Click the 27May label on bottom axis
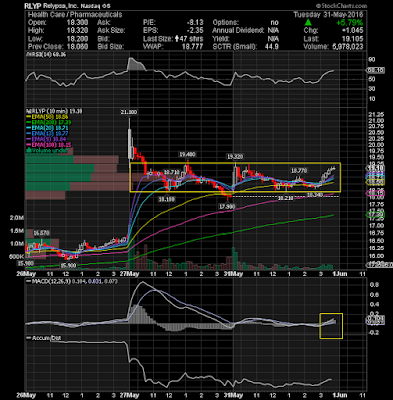This screenshot has height=400, width=393. click(129, 395)
